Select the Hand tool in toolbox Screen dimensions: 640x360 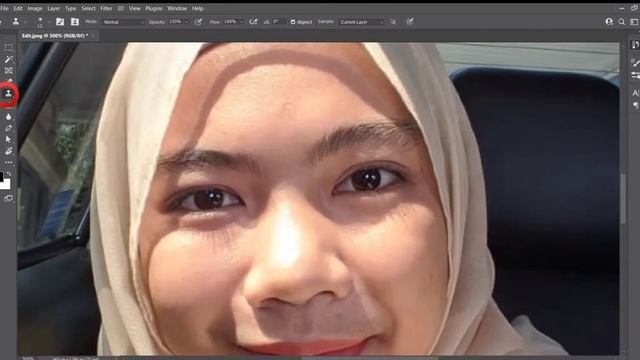9,151
